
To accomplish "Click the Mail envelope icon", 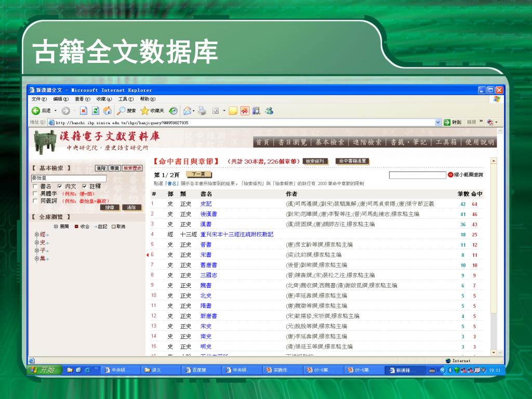I will [187, 111].
